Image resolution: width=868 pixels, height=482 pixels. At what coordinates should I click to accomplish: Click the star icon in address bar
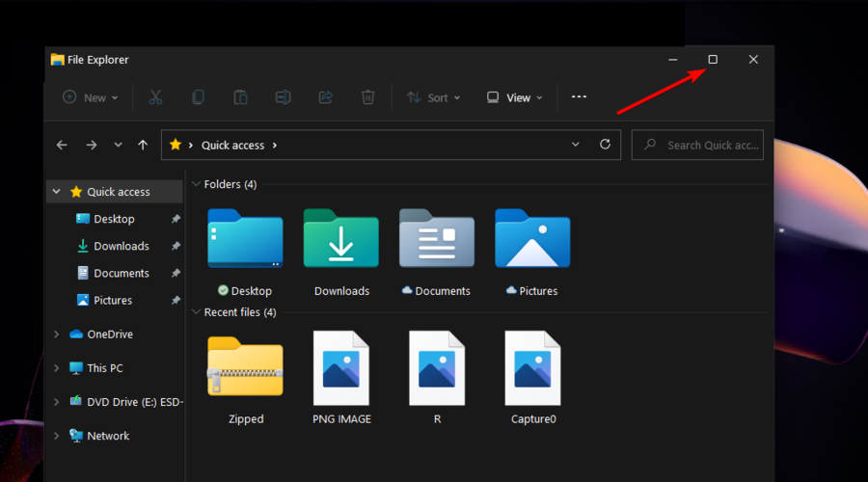pos(176,145)
